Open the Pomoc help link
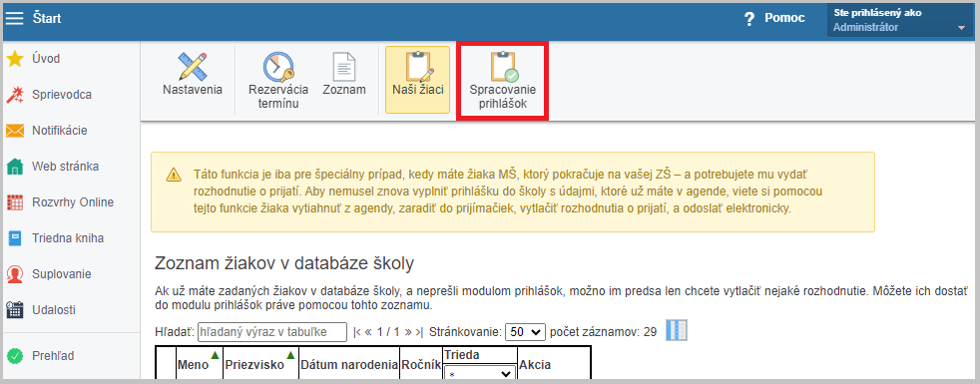This screenshot has height=384, width=980. point(784,19)
